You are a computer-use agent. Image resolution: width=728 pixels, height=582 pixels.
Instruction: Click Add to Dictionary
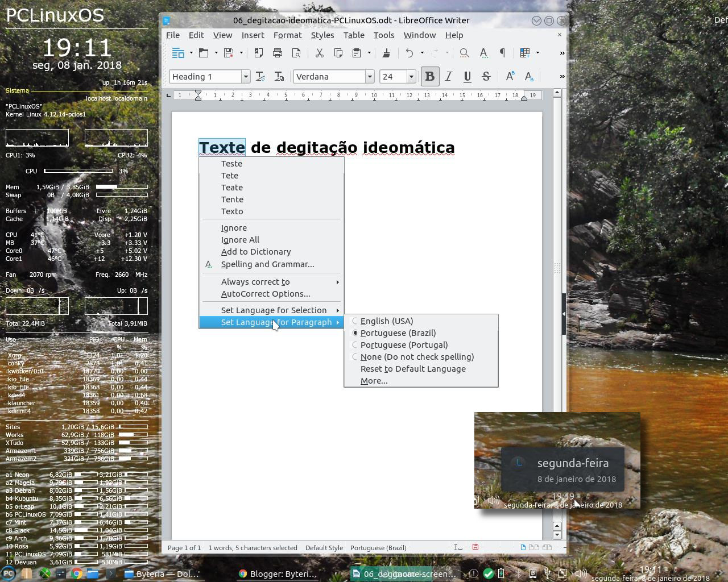(271, 252)
